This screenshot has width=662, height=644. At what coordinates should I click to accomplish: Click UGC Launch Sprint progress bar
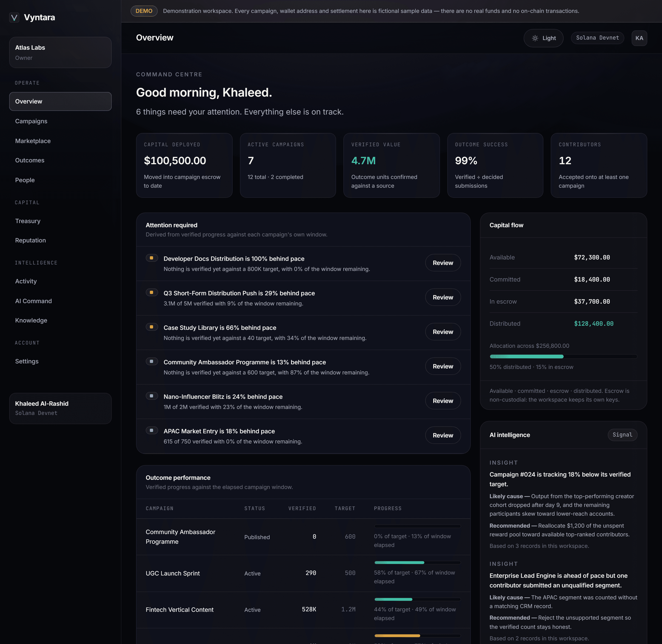(x=417, y=563)
